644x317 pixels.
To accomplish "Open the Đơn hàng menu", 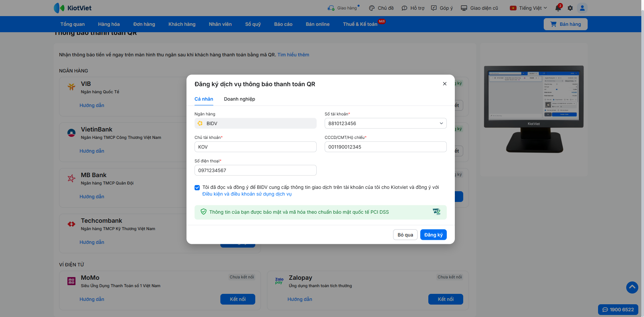I will tap(144, 24).
